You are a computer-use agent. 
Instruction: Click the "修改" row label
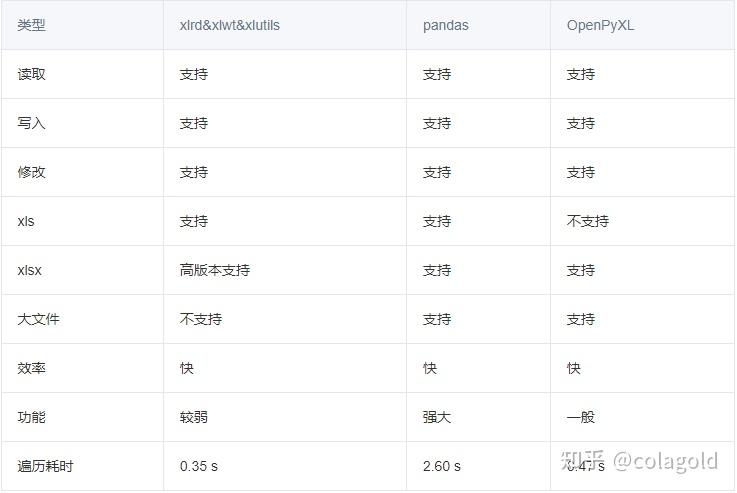point(31,172)
